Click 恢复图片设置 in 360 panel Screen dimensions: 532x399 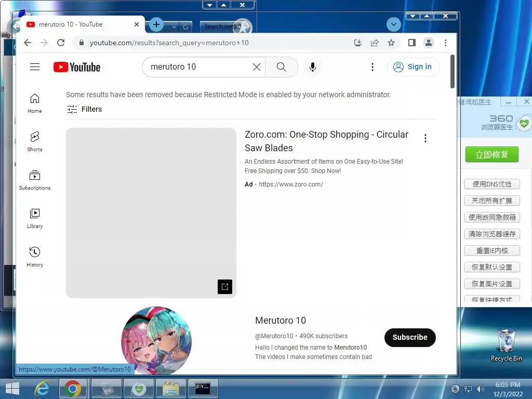tap(491, 284)
